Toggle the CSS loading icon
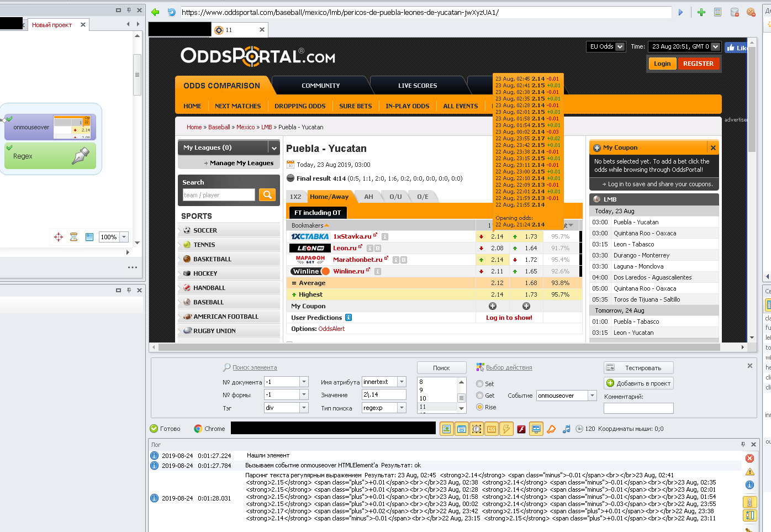The image size is (771, 532). [x=491, y=429]
